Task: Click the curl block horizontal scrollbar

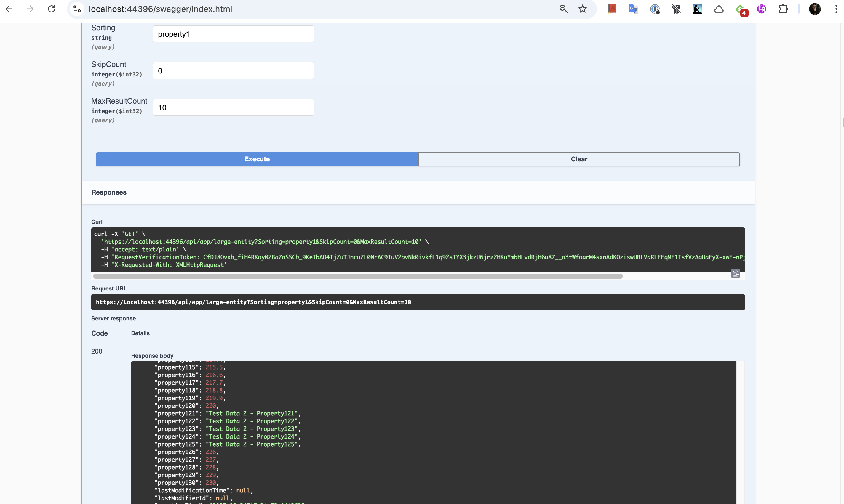Action: tap(357, 277)
